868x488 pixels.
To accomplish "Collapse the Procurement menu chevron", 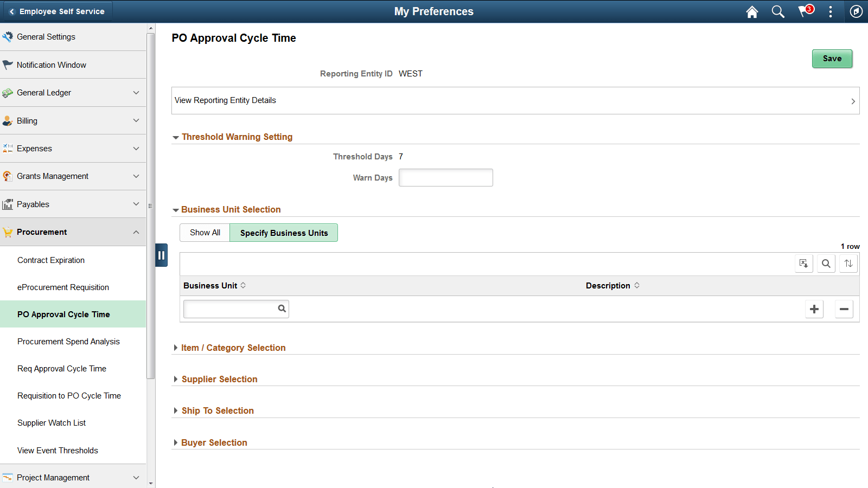I will click(x=136, y=232).
